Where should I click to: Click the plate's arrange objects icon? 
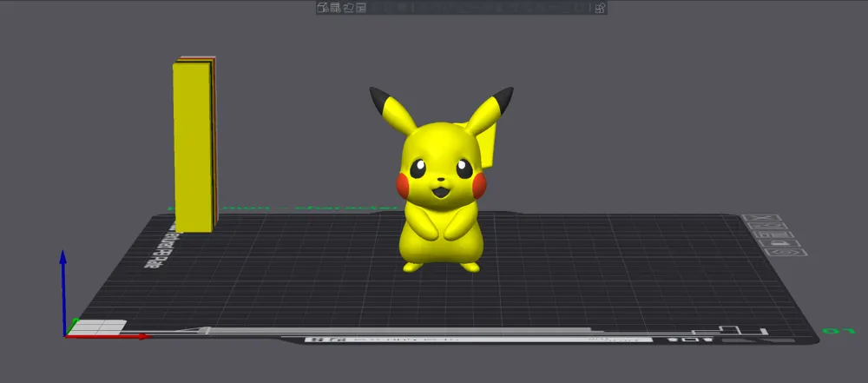coord(774,234)
